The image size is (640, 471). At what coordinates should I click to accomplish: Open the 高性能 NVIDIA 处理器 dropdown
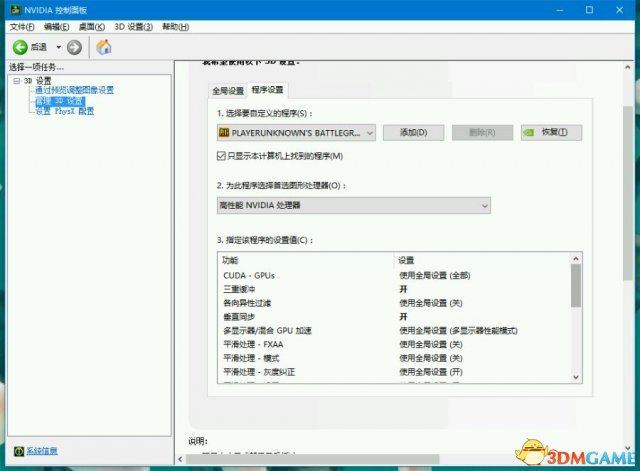354,205
